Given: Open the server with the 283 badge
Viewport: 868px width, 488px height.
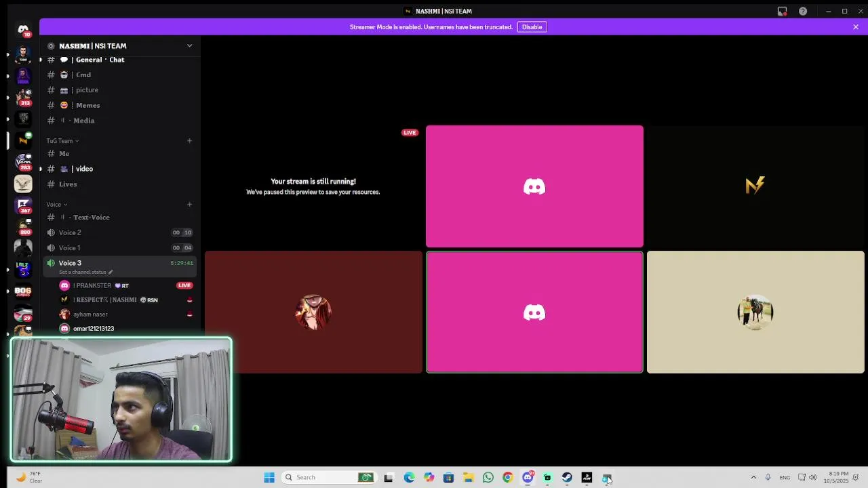Looking at the screenshot, I should [23, 162].
